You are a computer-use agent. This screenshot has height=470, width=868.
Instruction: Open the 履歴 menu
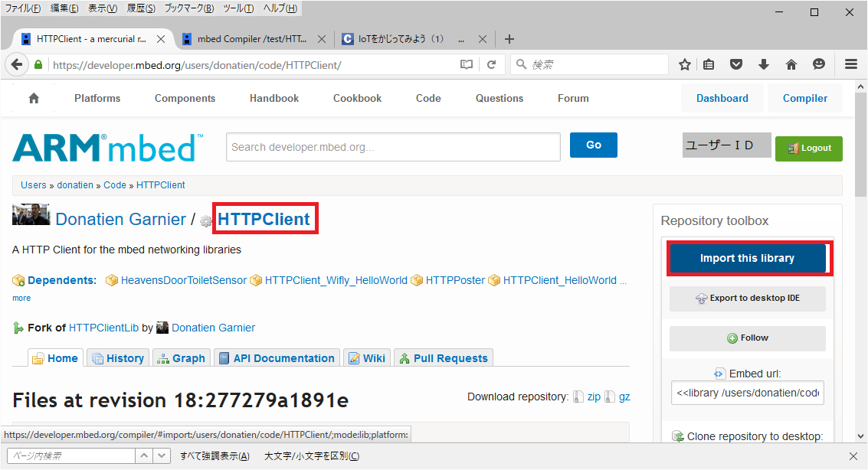[x=141, y=8]
